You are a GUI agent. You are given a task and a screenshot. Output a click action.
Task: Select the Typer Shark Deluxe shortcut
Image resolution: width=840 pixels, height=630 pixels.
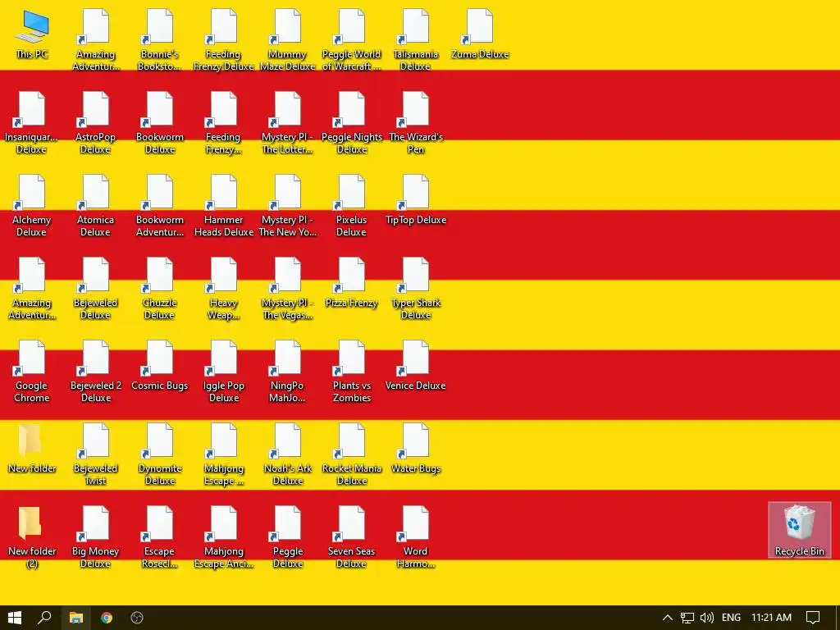(x=415, y=289)
